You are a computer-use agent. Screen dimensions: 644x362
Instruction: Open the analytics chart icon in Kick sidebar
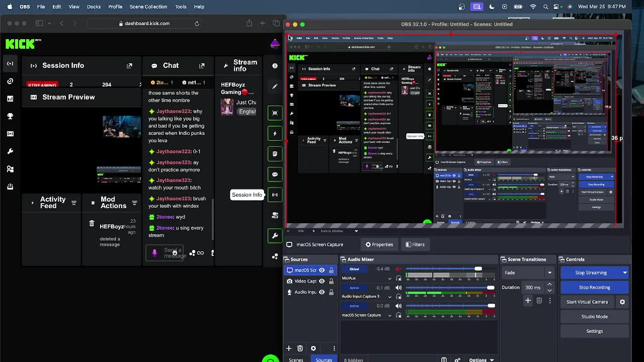click(x=10, y=99)
